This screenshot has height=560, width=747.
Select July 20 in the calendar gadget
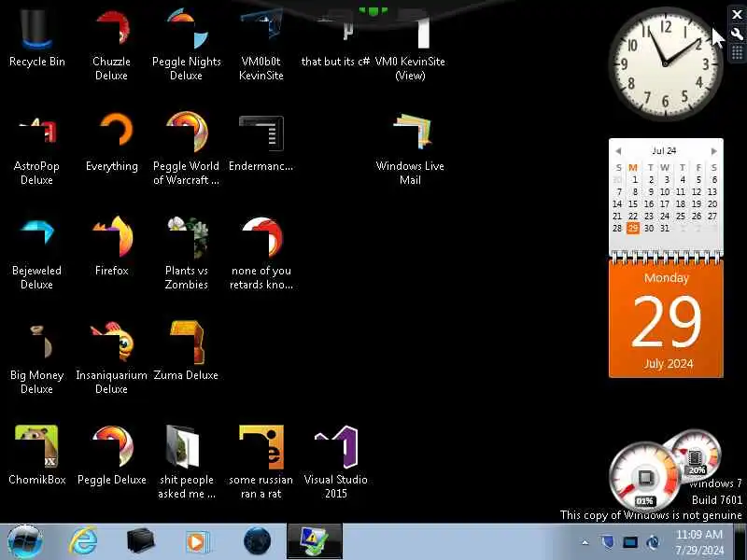coord(712,203)
